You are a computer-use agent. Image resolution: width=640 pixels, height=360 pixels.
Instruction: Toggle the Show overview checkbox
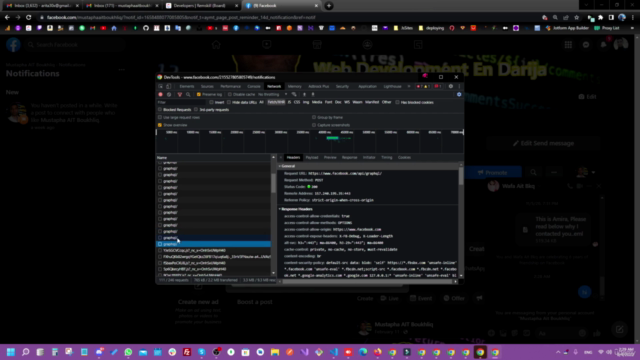pyautogui.click(x=160, y=125)
